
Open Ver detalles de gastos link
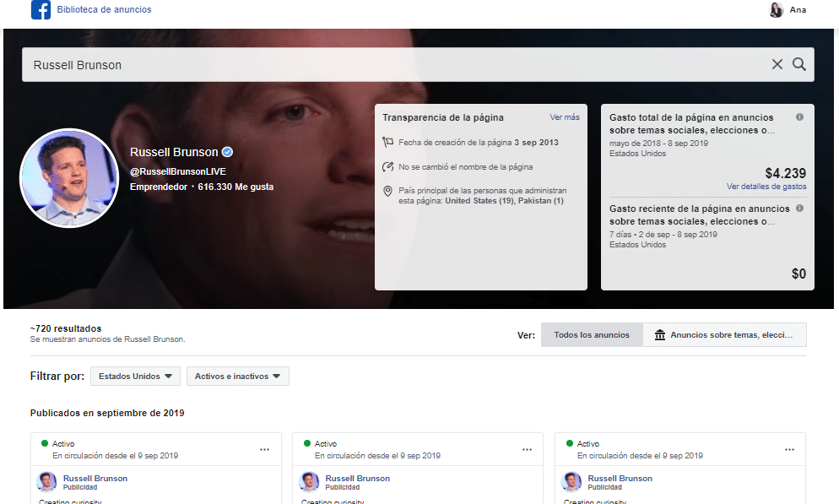(766, 187)
